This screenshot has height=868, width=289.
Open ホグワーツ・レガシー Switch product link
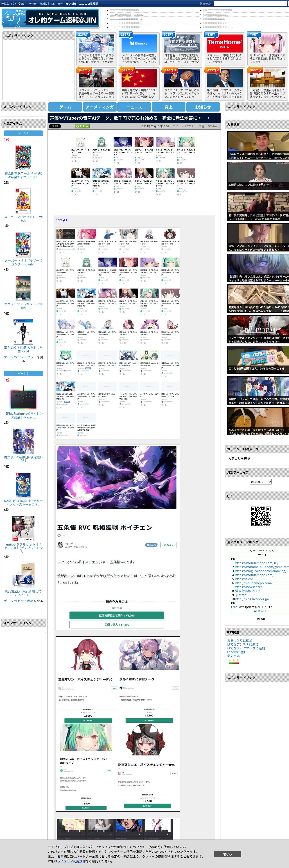click(23, 306)
